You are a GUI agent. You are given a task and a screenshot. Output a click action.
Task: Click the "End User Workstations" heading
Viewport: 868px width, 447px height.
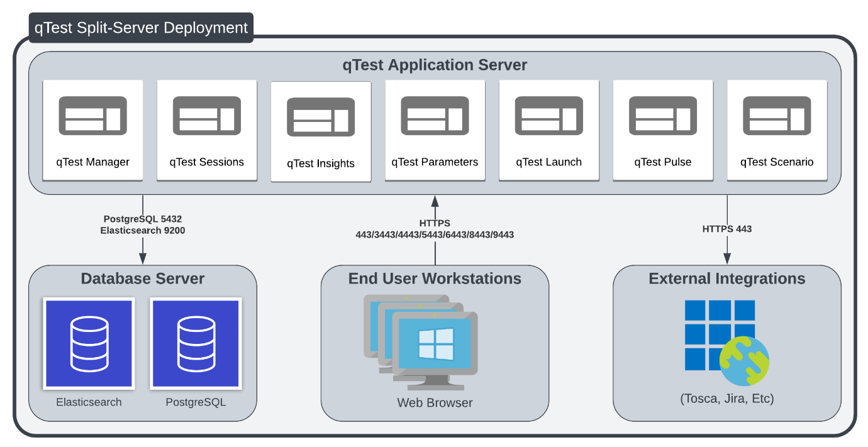click(x=435, y=279)
